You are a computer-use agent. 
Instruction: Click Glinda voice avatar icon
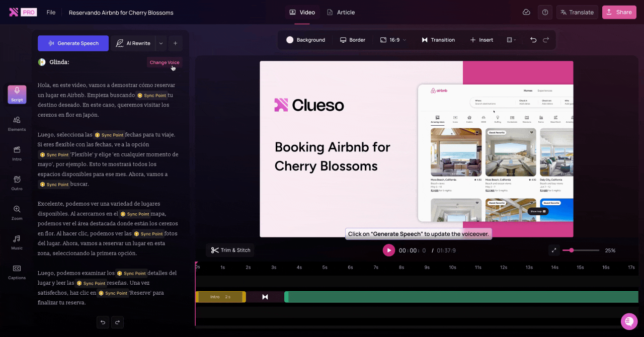coord(42,62)
